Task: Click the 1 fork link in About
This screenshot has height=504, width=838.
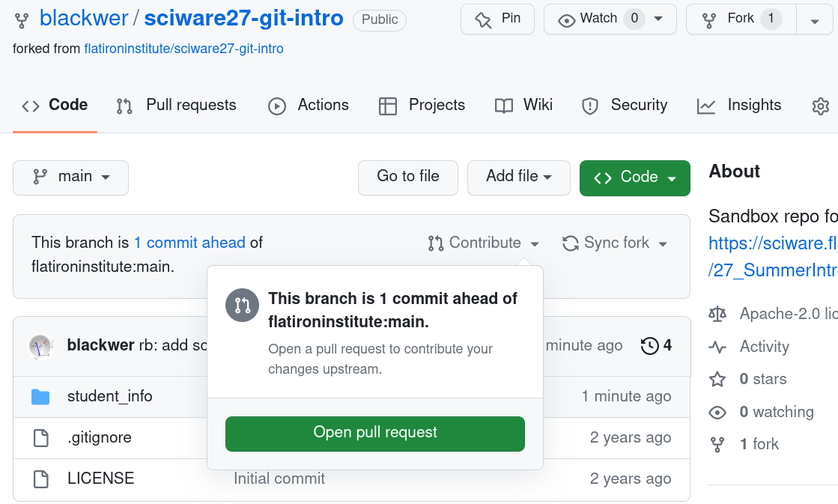Action: 759,444
